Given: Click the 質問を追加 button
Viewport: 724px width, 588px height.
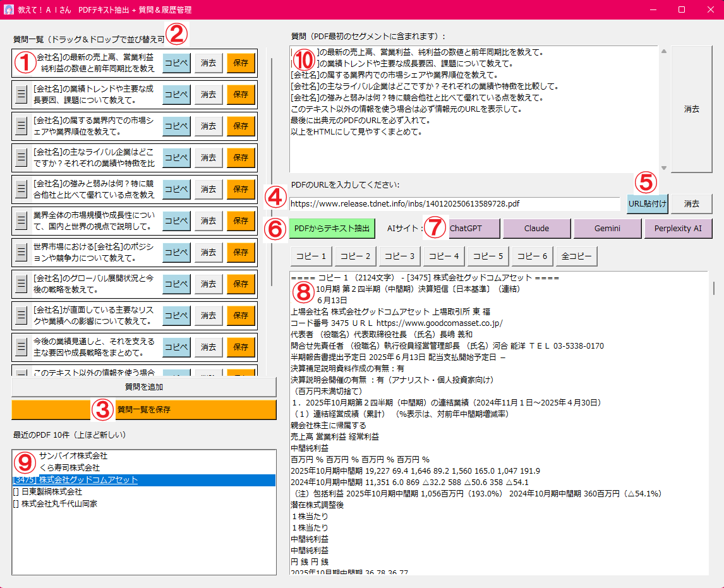Looking at the screenshot, I should 144,387.
